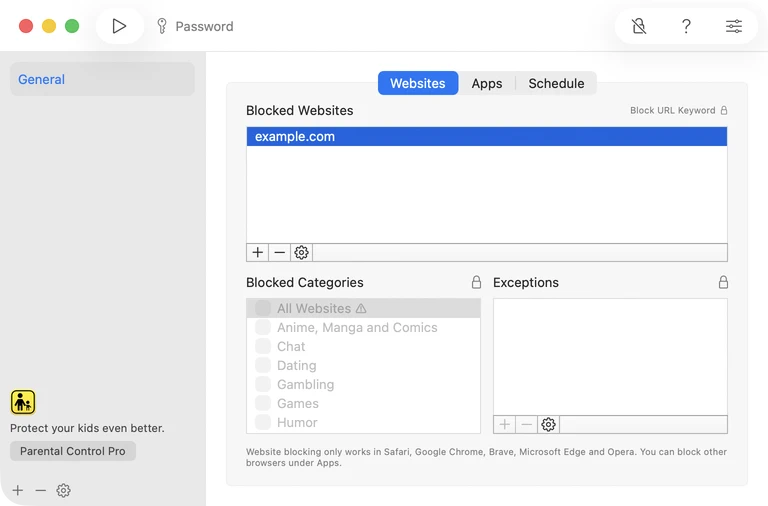Open help with the question mark icon

click(x=686, y=26)
